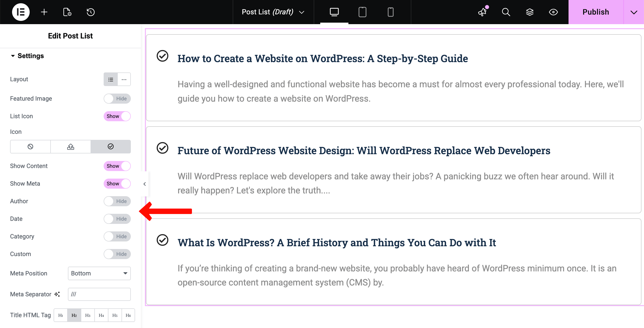
Task: Open the Elementor logo menu
Action: 21,12
